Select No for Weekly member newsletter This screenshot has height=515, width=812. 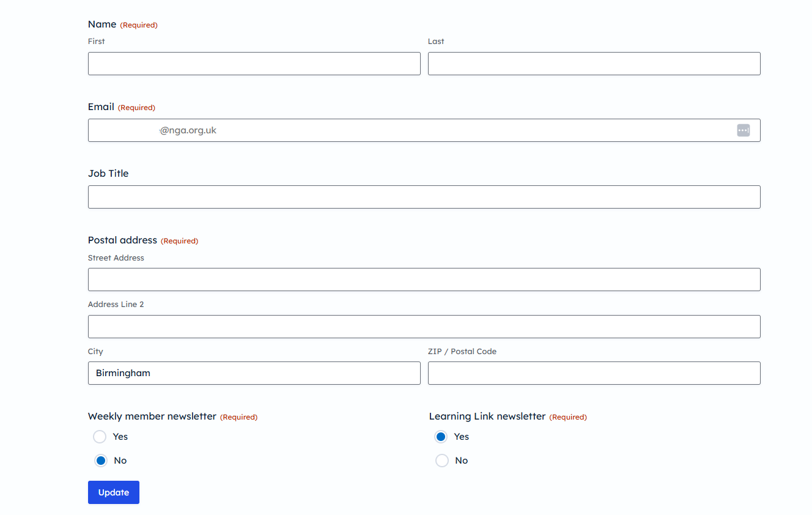coord(101,461)
